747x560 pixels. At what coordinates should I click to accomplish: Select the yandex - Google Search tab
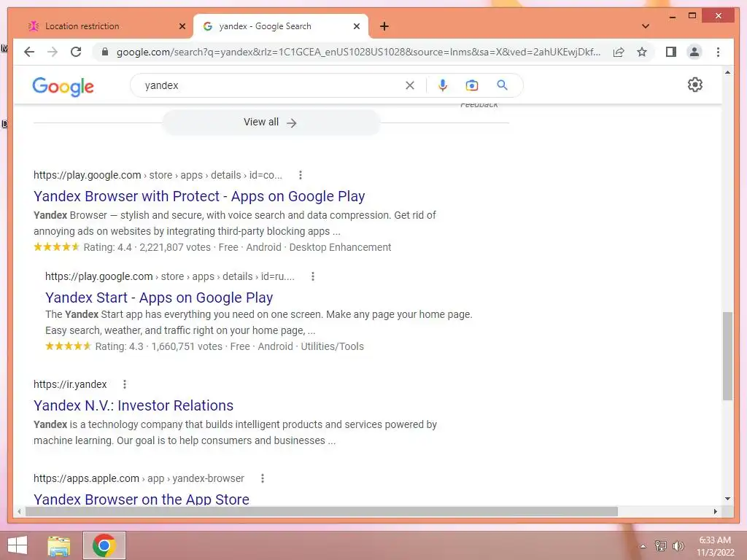point(280,26)
